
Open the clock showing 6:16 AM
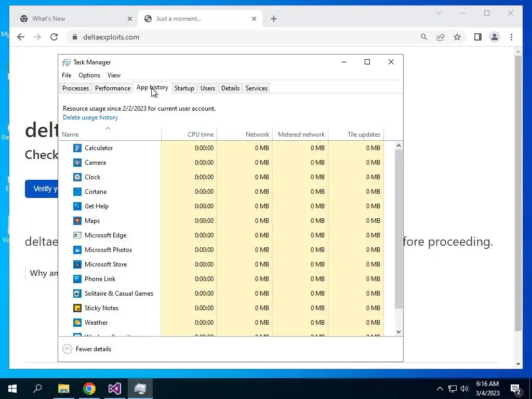(x=487, y=389)
